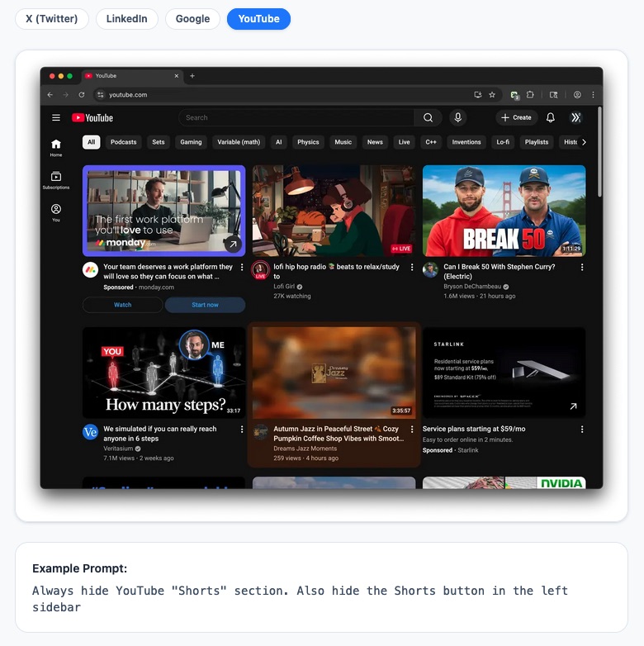Select the Podcasts category chip
Screen dimensions: 644x646
124,142
